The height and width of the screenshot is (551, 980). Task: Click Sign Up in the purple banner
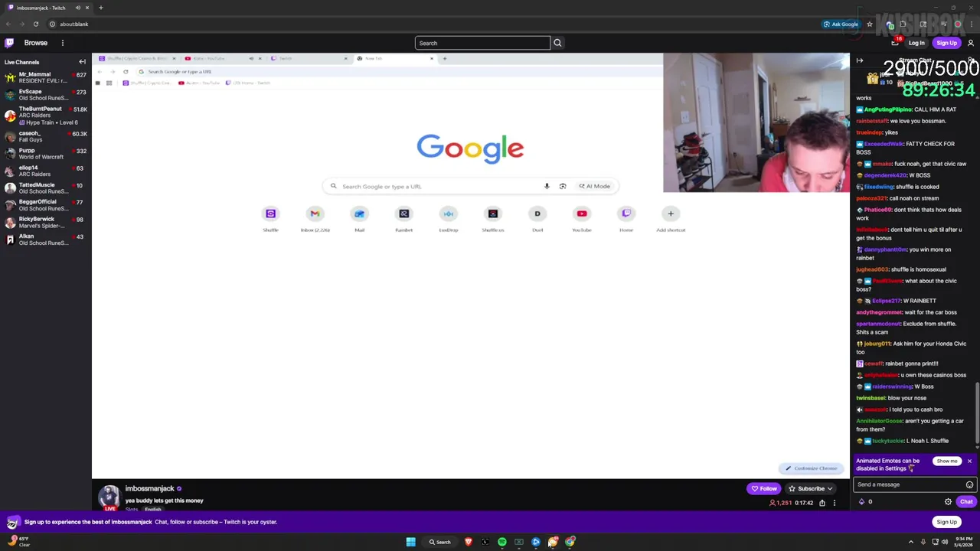tap(946, 522)
